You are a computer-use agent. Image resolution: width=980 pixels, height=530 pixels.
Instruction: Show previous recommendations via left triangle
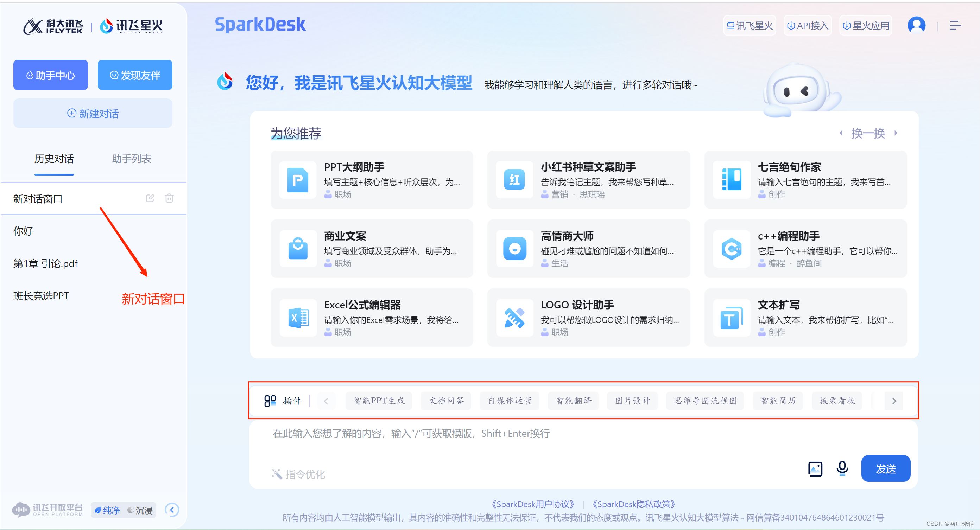coord(840,133)
